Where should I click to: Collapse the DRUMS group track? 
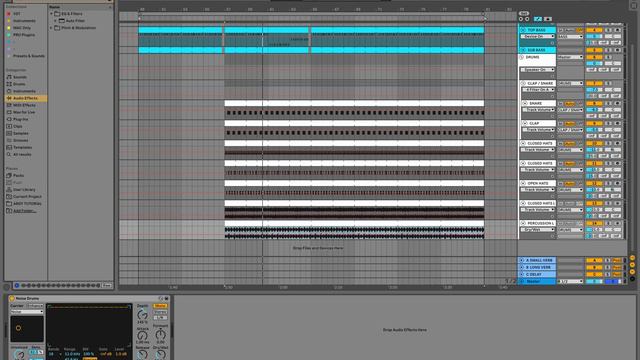522,58
